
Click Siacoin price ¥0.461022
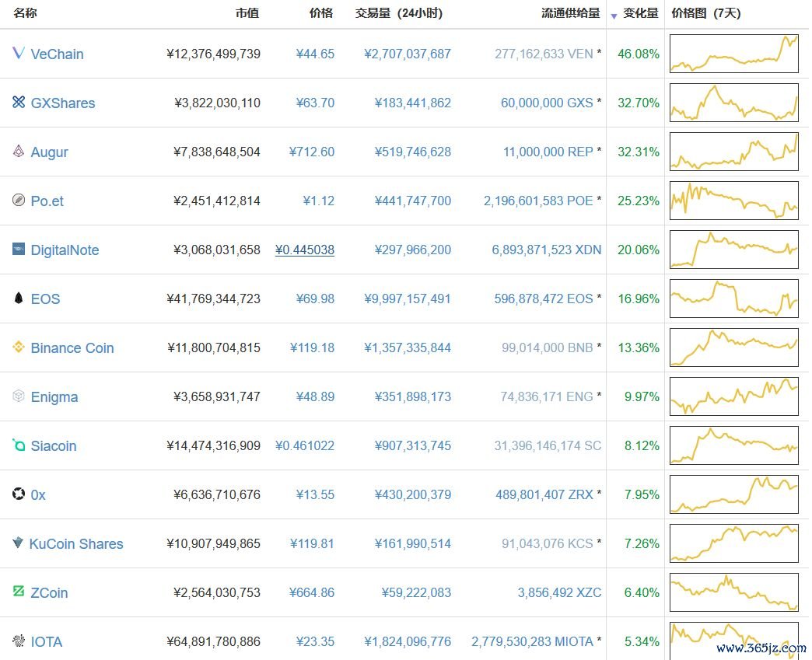click(x=305, y=445)
